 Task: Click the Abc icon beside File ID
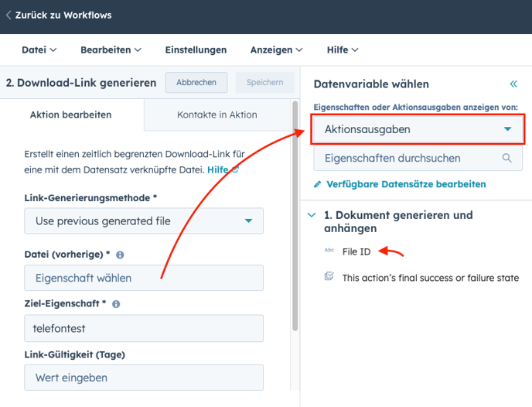[x=329, y=251]
